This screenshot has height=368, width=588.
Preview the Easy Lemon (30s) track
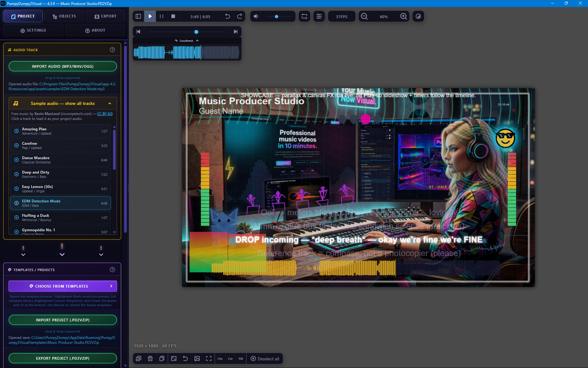click(x=17, y=189)
